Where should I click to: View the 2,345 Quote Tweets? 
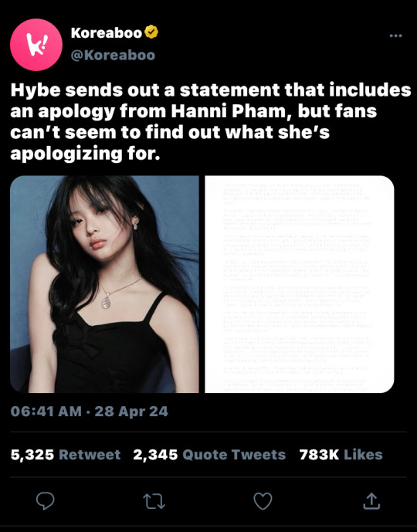209,455
